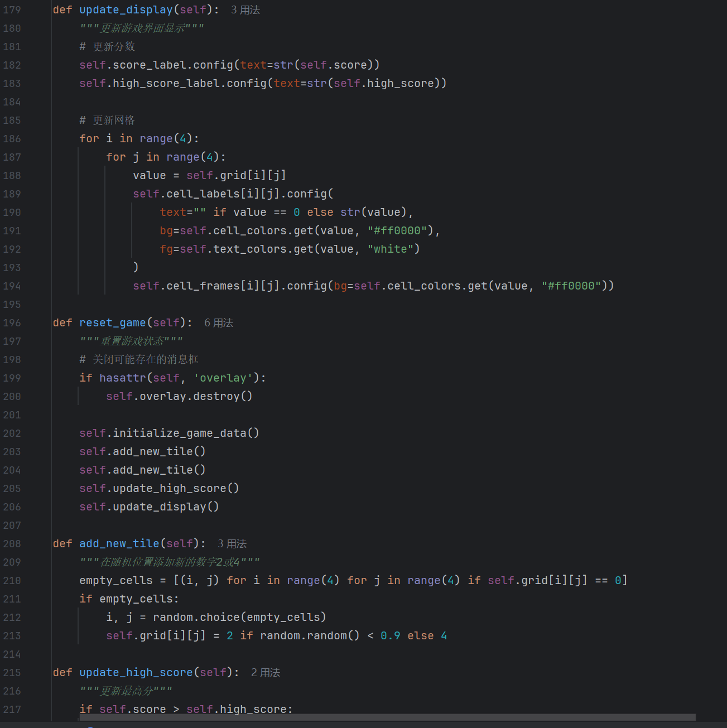Image resolution: width=727 pixels, height=728 pixels.
Task: Click line number 196 in the gutter
Action: click(x=12, y=323)
